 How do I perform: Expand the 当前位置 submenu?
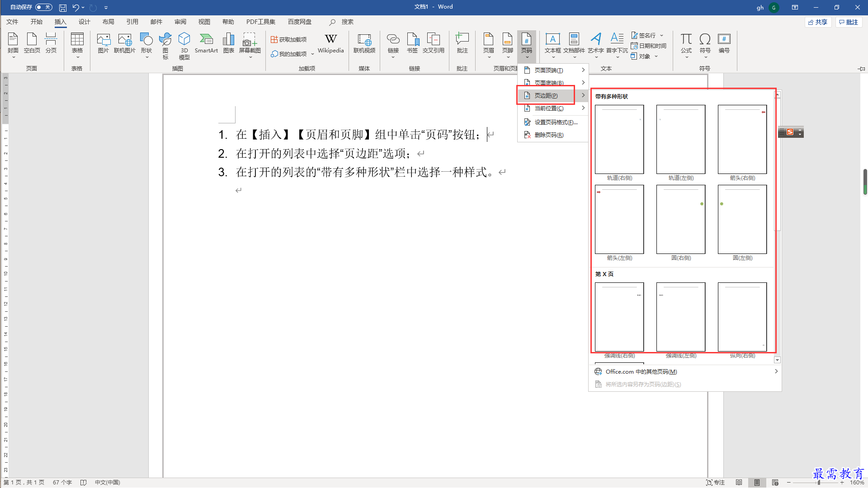553,108
